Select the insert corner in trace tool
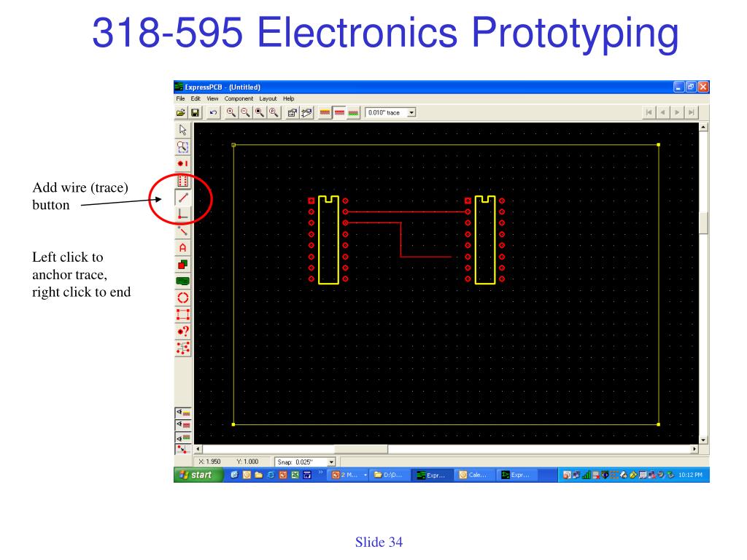The image size is (747, 560). click(x=183, y=214)
